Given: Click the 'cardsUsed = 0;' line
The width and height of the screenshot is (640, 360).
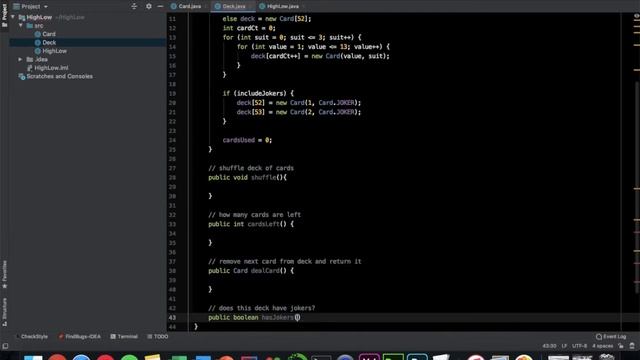Looking at the screenshot, I should click(x=247, y=140).
